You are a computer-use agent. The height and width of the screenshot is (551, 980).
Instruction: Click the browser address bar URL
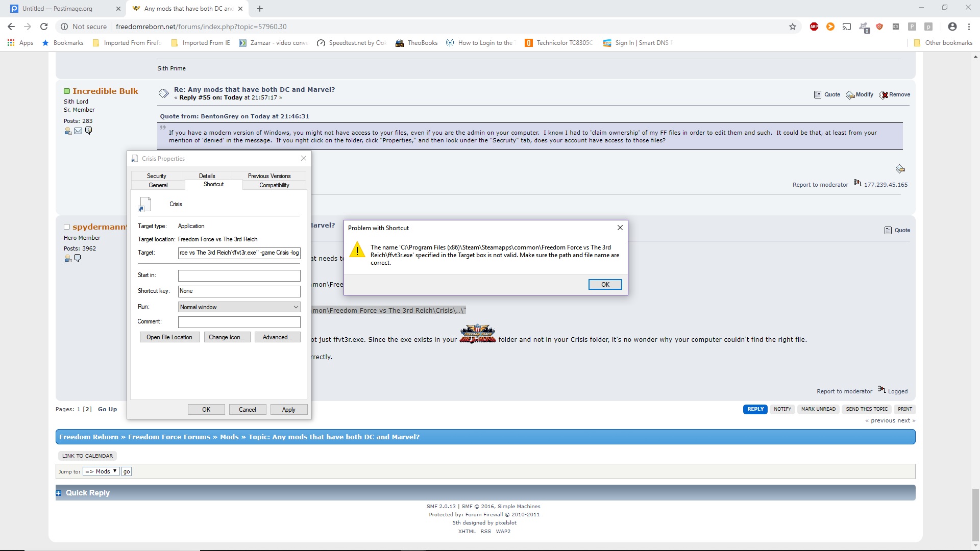[x=201, y=27]
